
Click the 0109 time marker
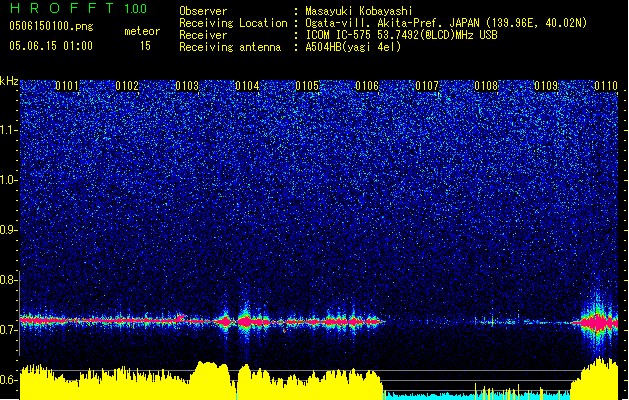point(546,86)
